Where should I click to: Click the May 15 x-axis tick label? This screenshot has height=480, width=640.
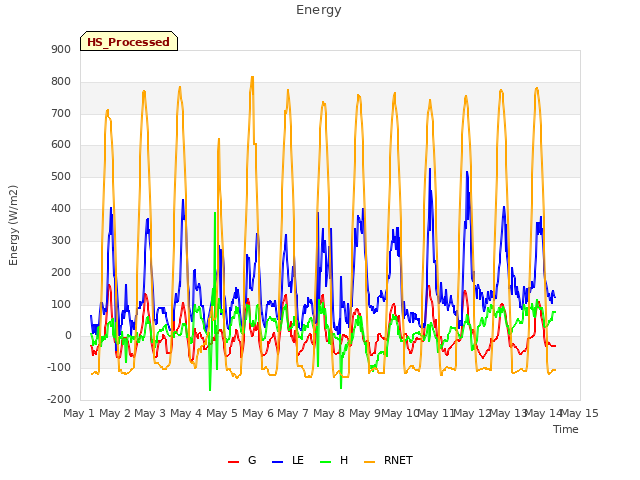(580, 413)
